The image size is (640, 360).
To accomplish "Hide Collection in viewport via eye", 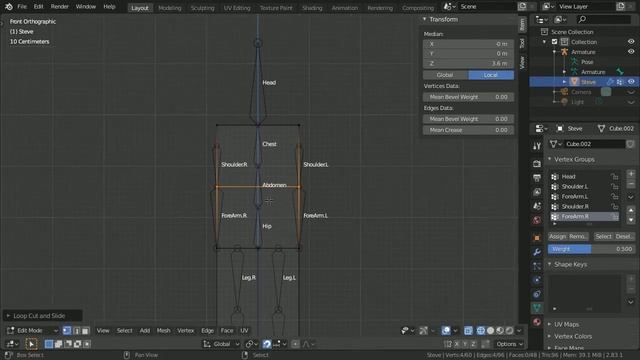I will click(x=631, y=42).
